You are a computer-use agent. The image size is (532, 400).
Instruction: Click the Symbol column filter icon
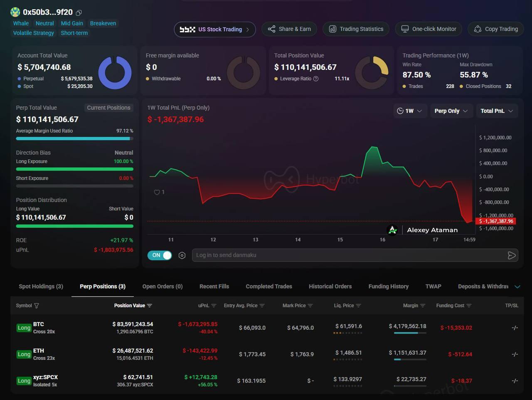(37, 306)
